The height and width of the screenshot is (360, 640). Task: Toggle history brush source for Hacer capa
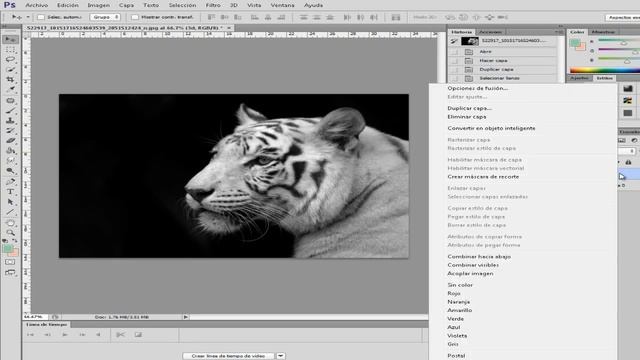point(454,60)
